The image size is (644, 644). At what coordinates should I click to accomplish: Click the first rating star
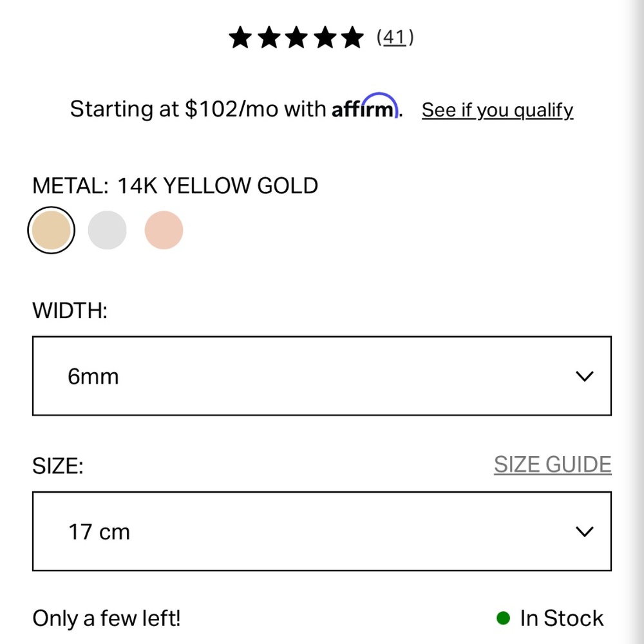(240, 38)
